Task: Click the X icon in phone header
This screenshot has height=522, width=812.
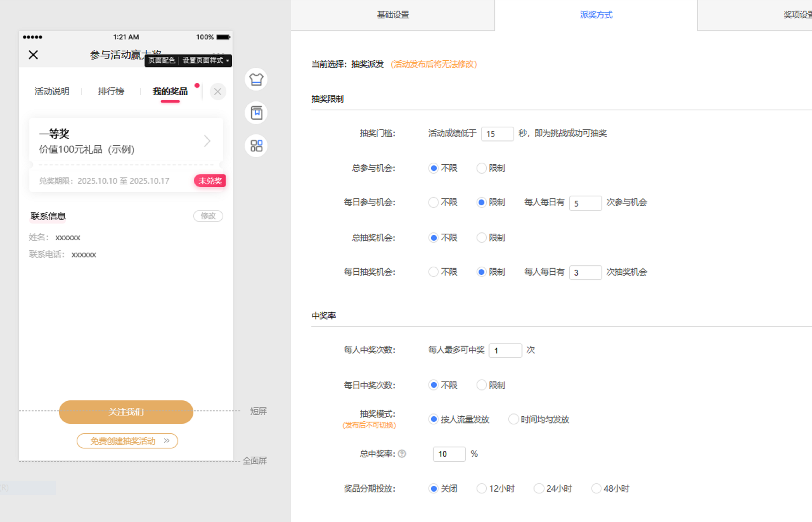Action: click(x=33, y=55)
